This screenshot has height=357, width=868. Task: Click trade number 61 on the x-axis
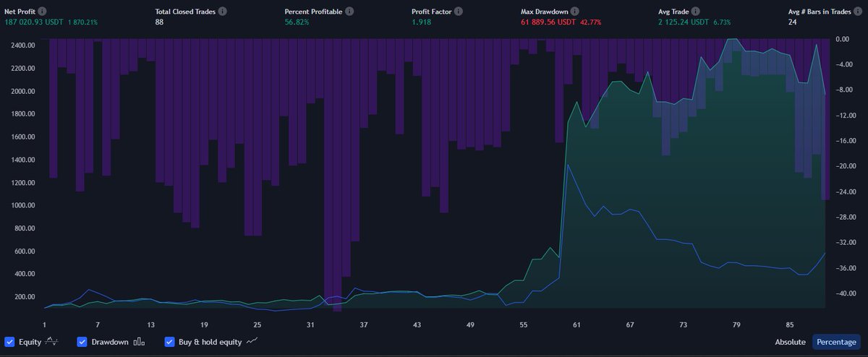(x=576, y=325)
